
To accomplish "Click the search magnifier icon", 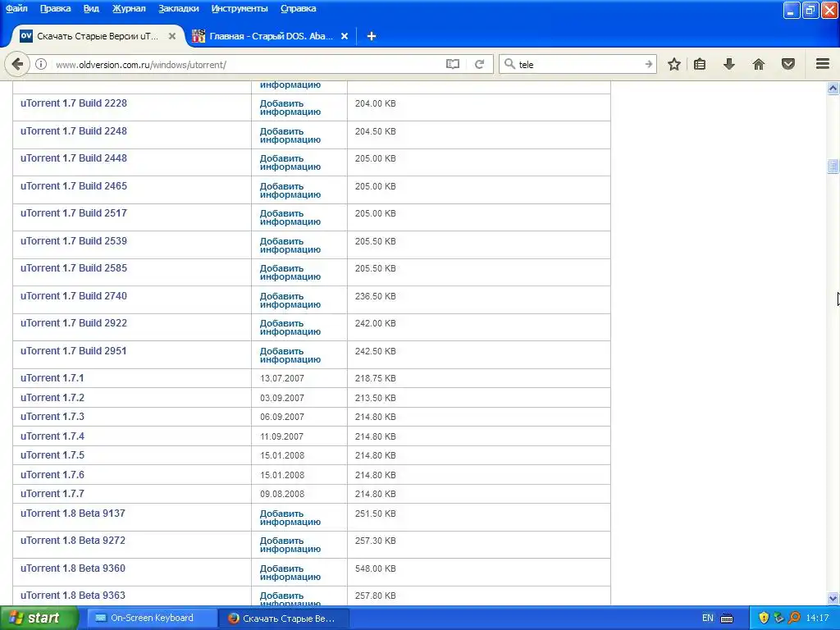I will pos(509,64).
